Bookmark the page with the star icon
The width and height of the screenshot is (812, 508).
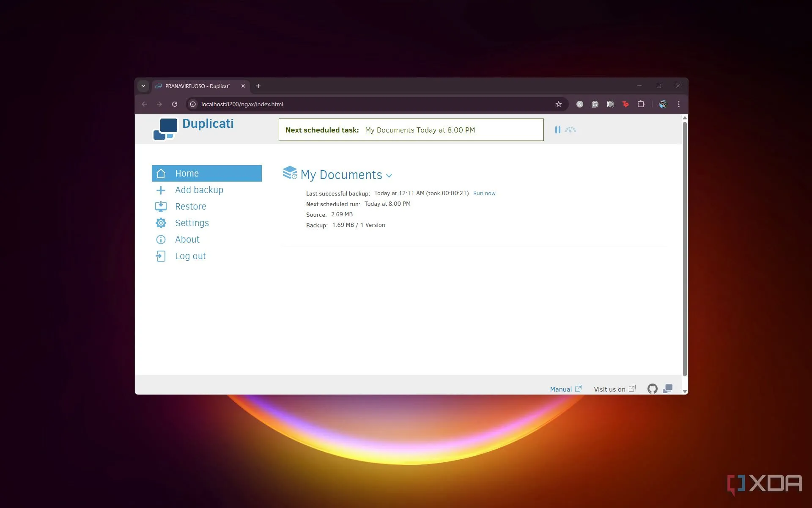pyautogui.click(x=558, y=104)
